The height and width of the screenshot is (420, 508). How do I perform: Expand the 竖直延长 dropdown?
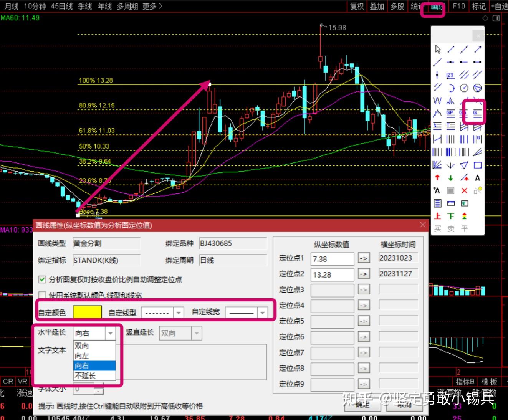coord(196,333)
